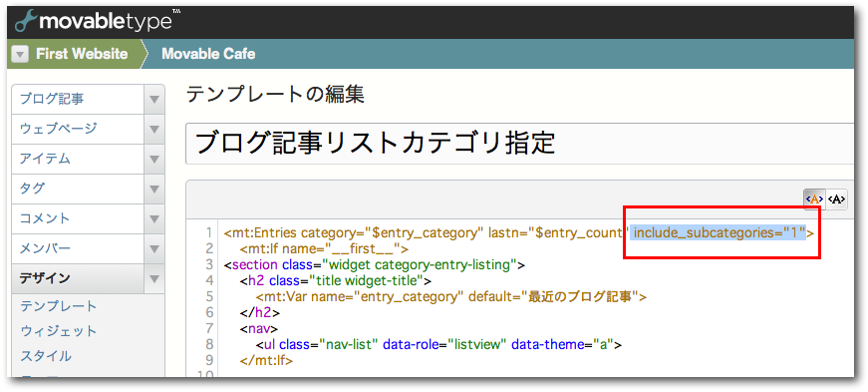
Task: Disable syntax highlighting with plain <A> icon
Action: coord(836,199)
